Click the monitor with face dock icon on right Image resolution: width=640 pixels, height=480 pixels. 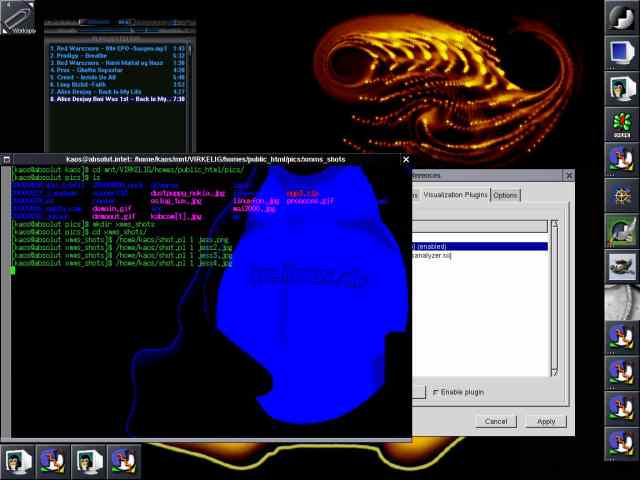click(622, 88)
